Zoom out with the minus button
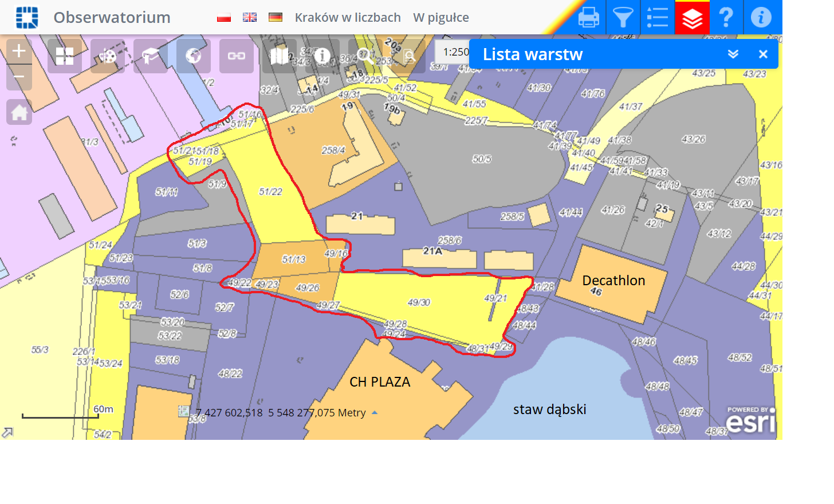The height and width of the screenshot is (504, 834). pyautogui.click(x=19, y=77)
